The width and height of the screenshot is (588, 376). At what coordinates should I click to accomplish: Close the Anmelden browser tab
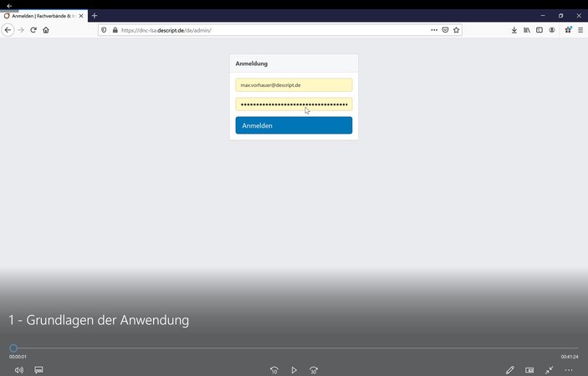click(x=81, y=16)
